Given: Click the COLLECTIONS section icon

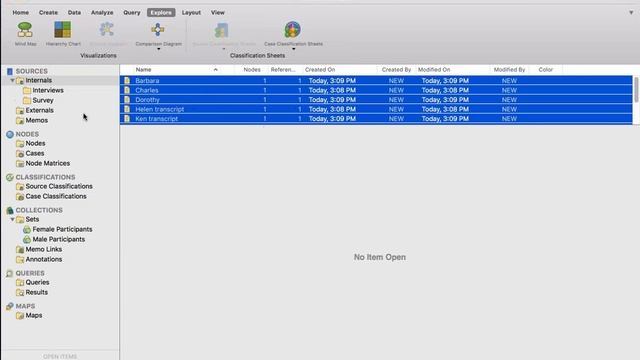Looking at the screenshot, I should pyautogui.click(x=10, y=210).
